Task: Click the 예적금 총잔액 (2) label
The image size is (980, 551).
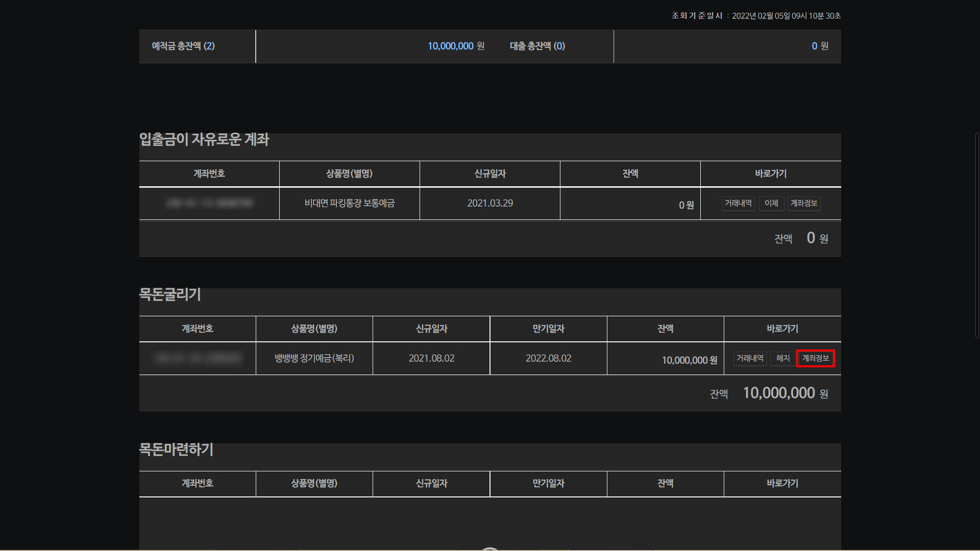Action: tap(183, 46)
